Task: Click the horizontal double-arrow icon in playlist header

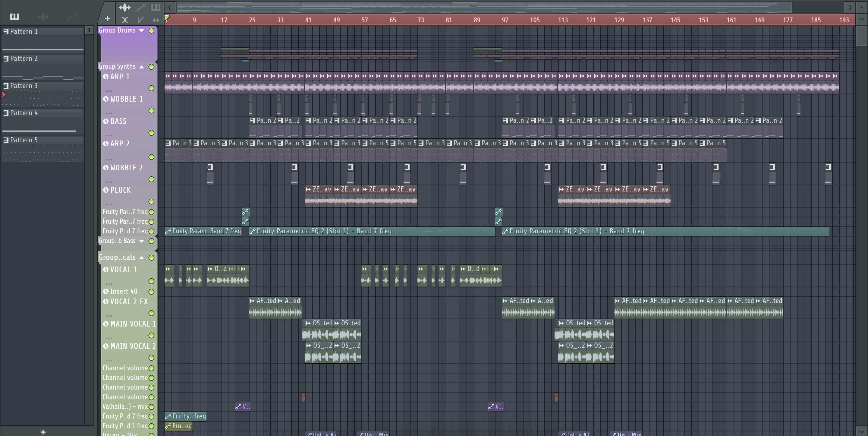Action: [x=156, y=20]
